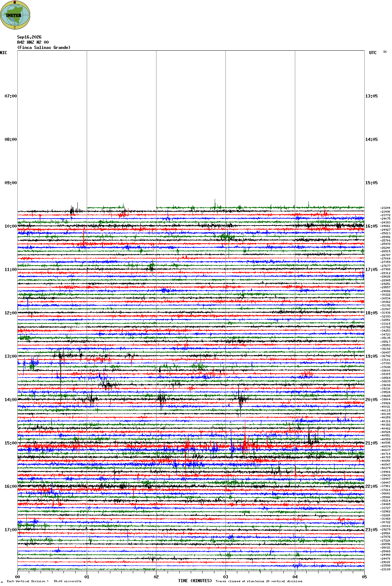Click the Finca Salinas Grande station name

44,48
